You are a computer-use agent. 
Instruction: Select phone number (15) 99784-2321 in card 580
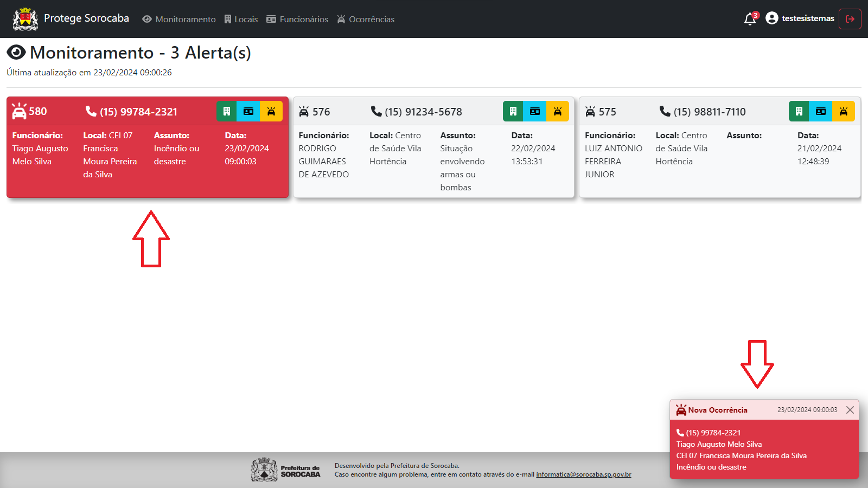139,112
